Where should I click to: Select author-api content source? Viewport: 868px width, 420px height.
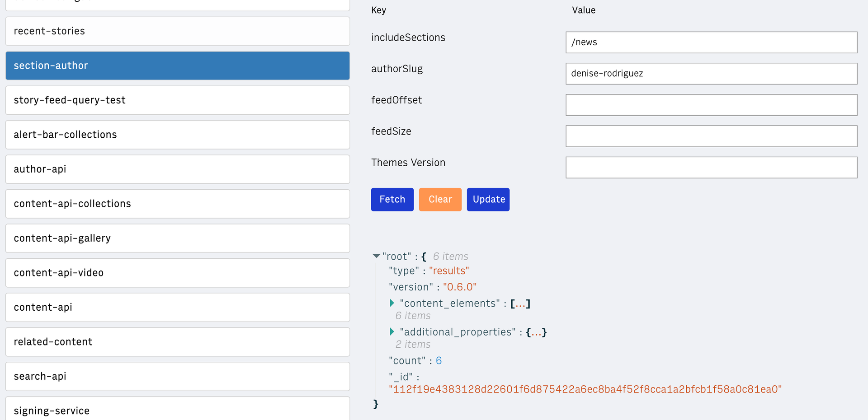coord(178,169)
